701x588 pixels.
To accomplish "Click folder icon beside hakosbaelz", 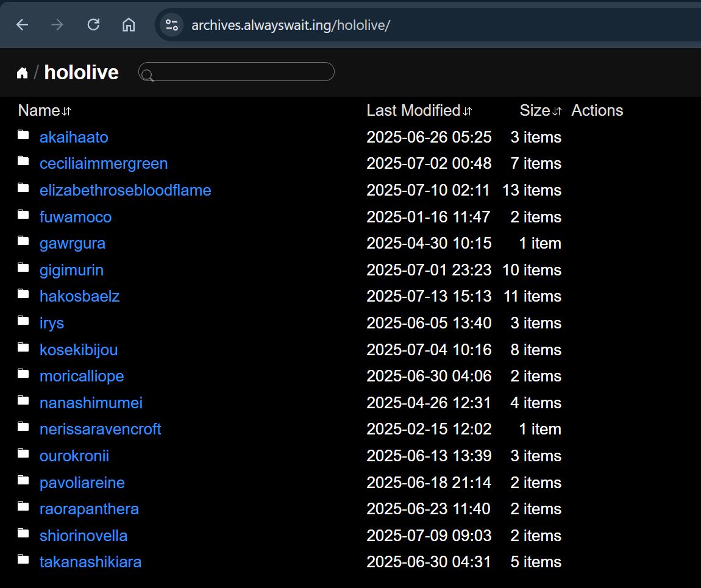I will pos(23,294).
